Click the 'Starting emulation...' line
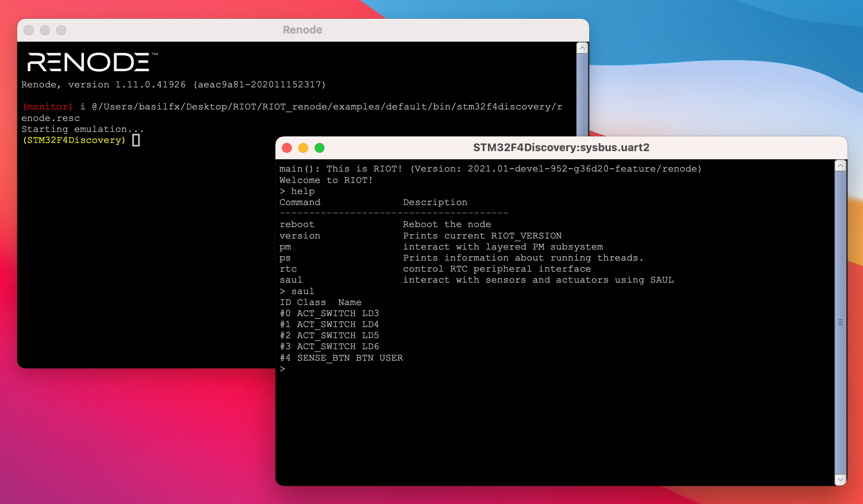The height and width of the screenshot is (504, 863). tap(83, 129)
